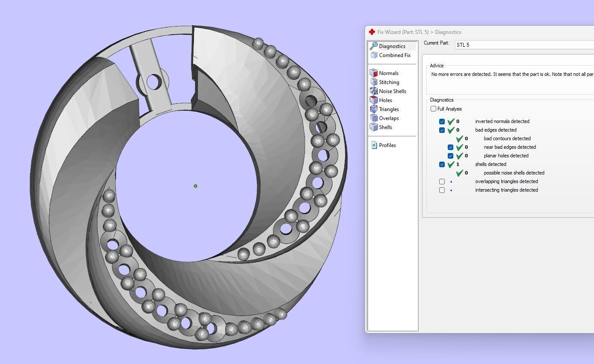The image size is (594, 364).
Task: Enable the overlapping triangles detected checkbox
Action: pos(442,181)
